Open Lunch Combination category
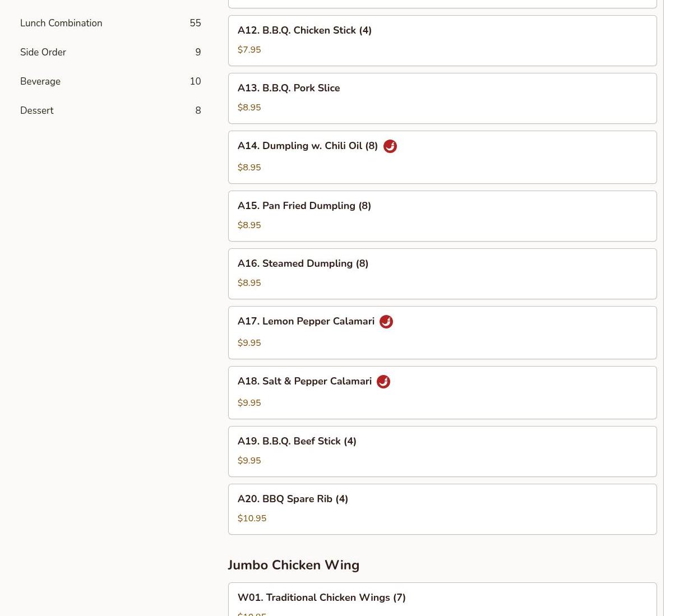This screenshot has height=616, width=675. [110, 23]
